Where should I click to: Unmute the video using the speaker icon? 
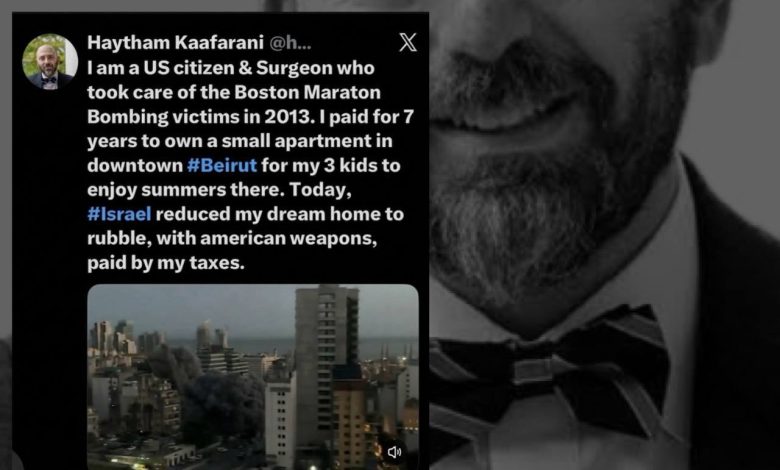click(x=394, y=452)
